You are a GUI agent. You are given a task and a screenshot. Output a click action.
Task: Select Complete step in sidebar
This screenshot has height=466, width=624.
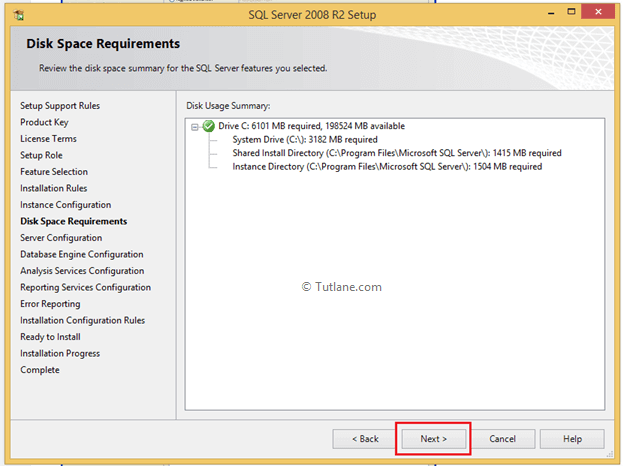pos(40,370)
